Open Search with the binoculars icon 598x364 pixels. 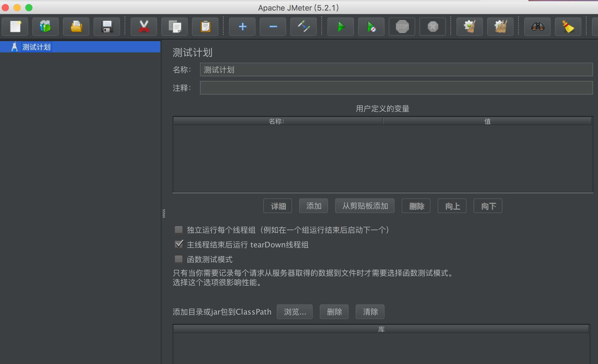point(537,27)
